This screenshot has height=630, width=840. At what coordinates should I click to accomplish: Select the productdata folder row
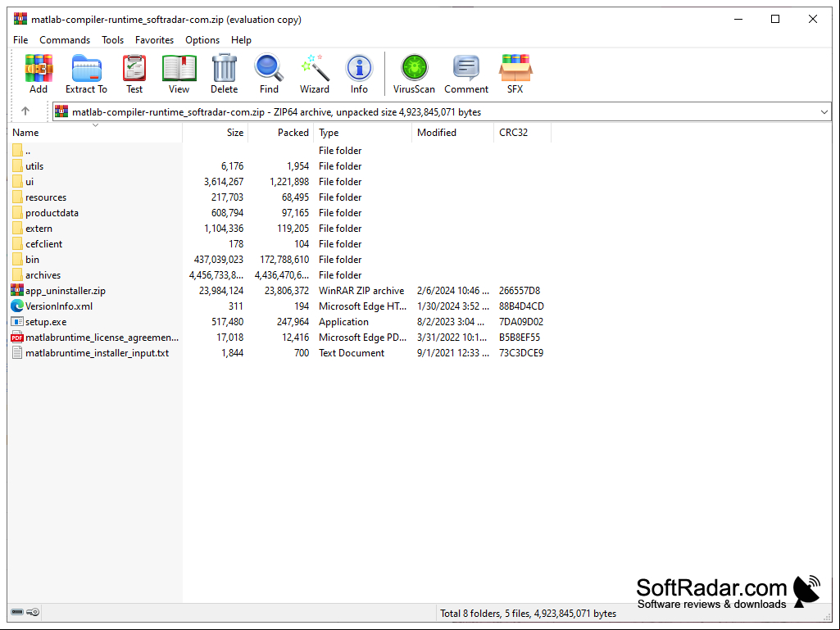281,213
